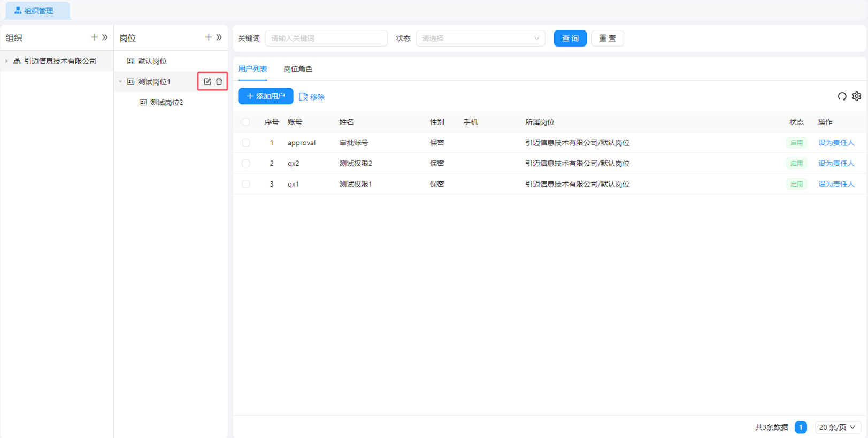Open table column settings gear
The width and height of the screenshot is (868, 438).
pos(857,96)
